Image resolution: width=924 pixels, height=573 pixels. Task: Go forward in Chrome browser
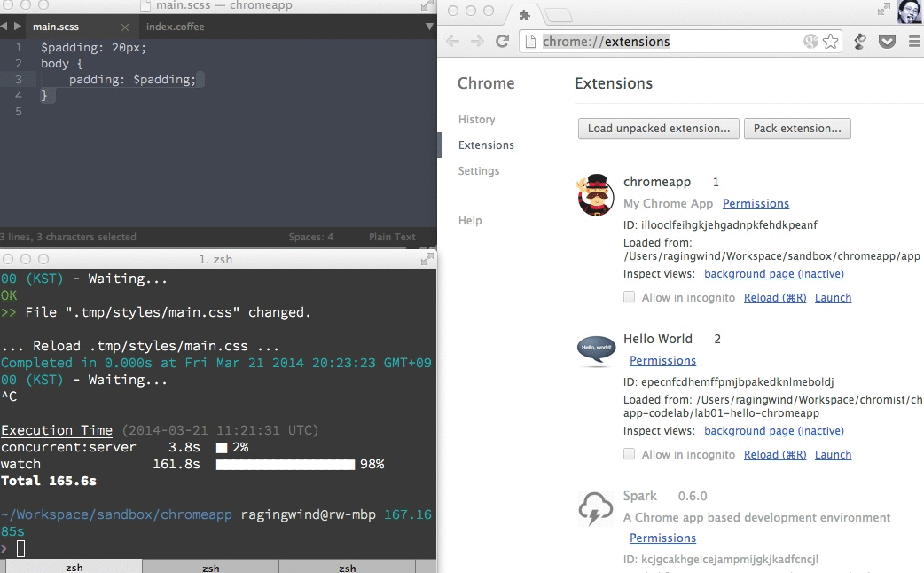pos(477,42)
